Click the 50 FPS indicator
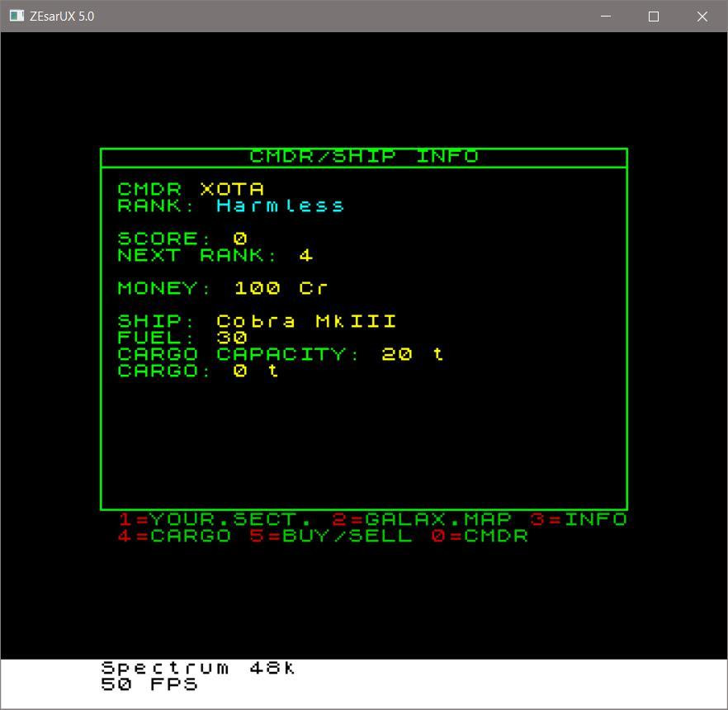The image size is (728, 710). click(x=149, y=684)
